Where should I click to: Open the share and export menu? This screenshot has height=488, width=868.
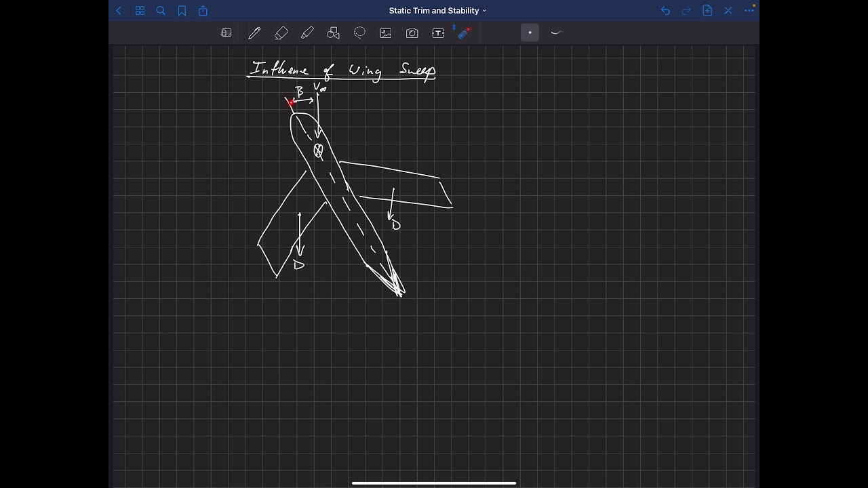click(203, 11)
